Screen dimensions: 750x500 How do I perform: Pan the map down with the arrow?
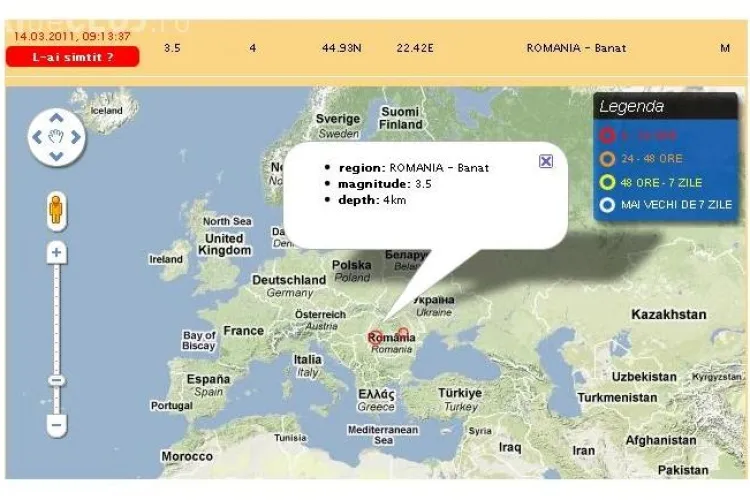pyautogui.click(x=56, y=156)
